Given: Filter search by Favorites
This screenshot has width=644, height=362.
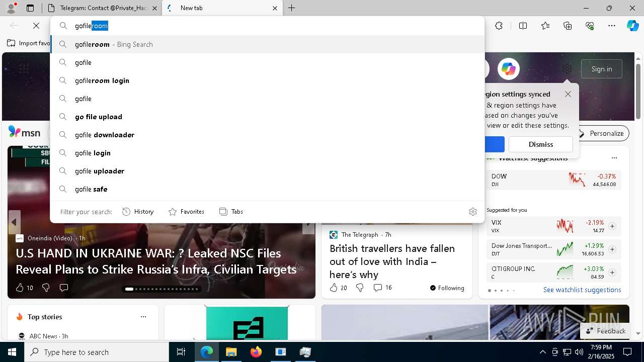Looking at the screenshot, I should (x=186, y=212).
